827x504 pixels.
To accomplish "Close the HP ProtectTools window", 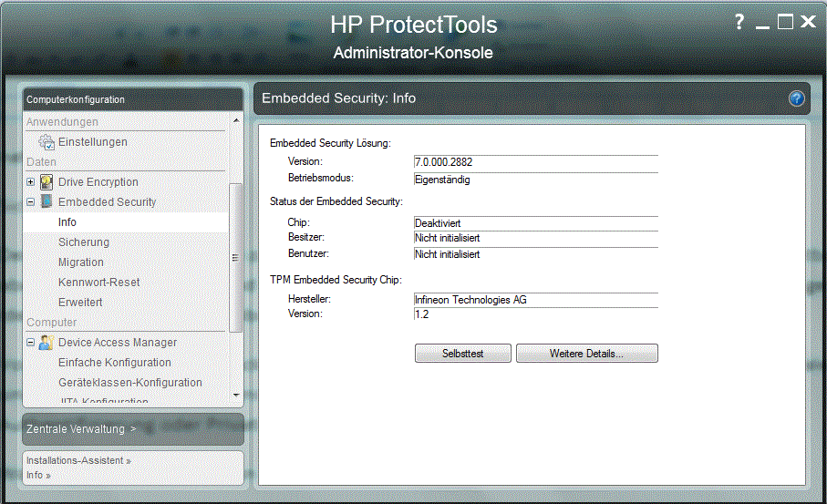I will pyautogui.click(x=808, y=22).
